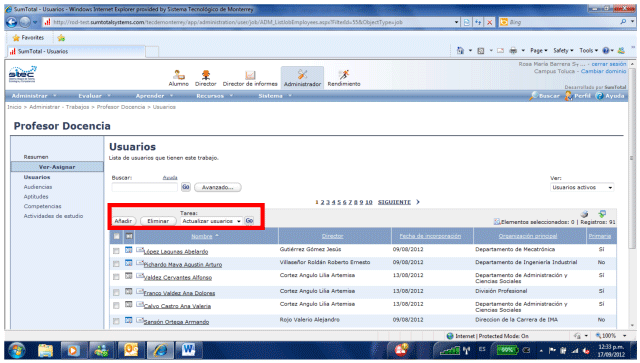Open the Ver Usuarios activos dropdown
Image resolution: width=640 pixels, height=363 pixels.
pyautogui.click(x=582, y=187)
